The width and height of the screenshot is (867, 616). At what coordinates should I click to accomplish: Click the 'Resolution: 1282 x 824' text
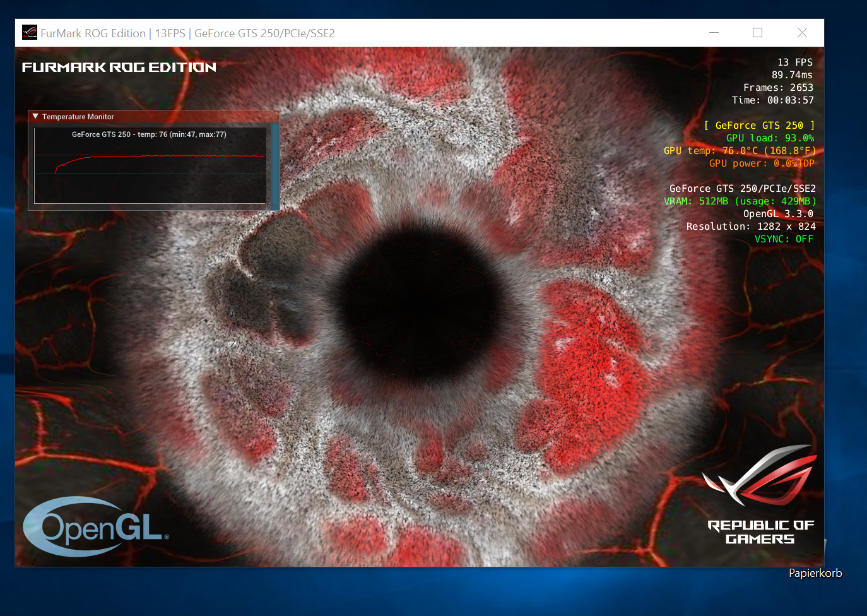point(751,227)
